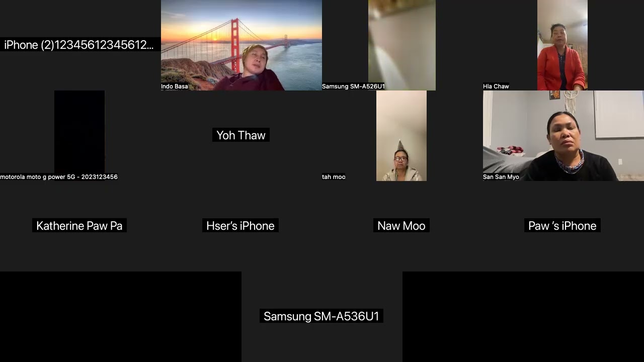Select San San Myo's video feed
Image resolution: width=644 pixels, height=362 pixels.
pyautogui.click(x=563, y=136)
